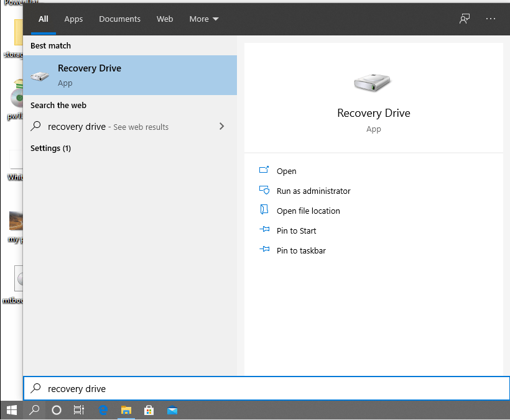Select the Apps search filter tab
The image size is (510, 420).
(x=73, y=19)
